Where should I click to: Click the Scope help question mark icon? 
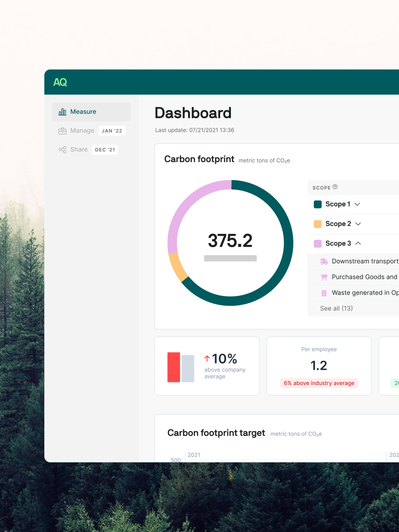[x=335, y=187]
